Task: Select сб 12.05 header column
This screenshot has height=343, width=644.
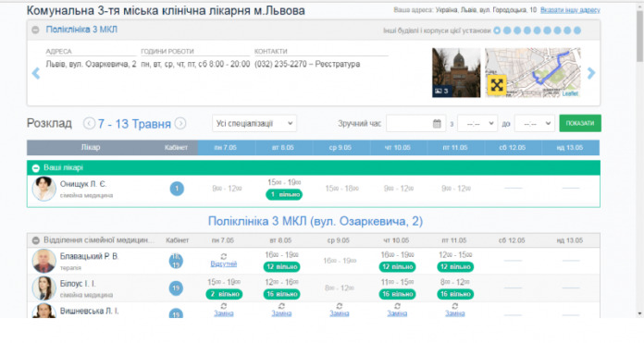Action: click(x=513, y=148)
